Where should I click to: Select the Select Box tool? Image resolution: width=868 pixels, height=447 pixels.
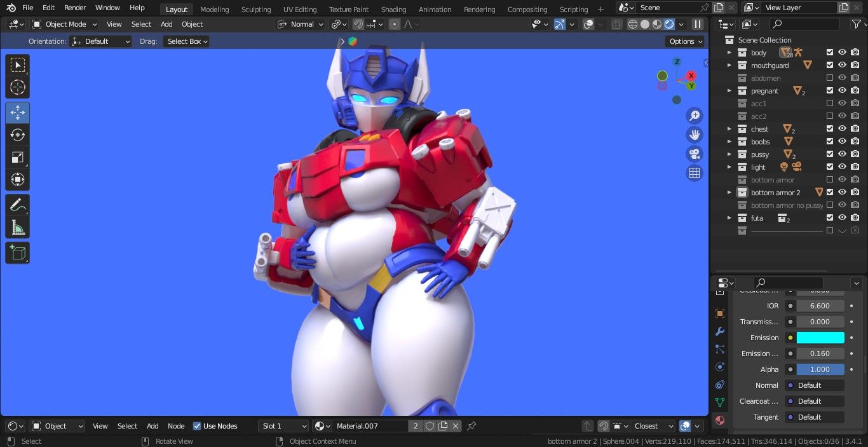click(x=18, y=65)
